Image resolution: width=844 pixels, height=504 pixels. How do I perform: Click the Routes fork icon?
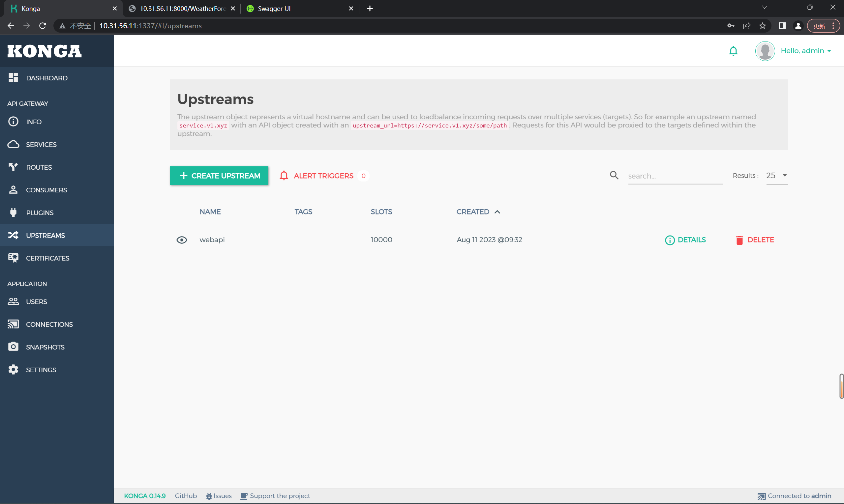(13, 167)
